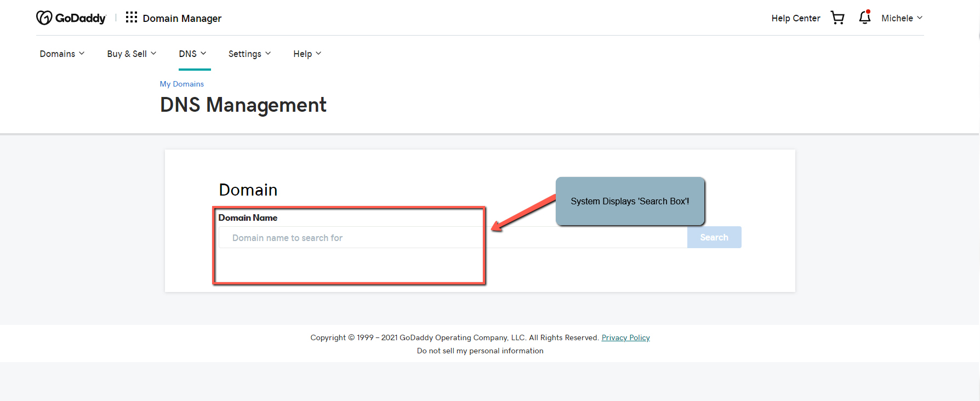Select the DNS navigation tab
The image size is (980, 401).
point(192,54)
